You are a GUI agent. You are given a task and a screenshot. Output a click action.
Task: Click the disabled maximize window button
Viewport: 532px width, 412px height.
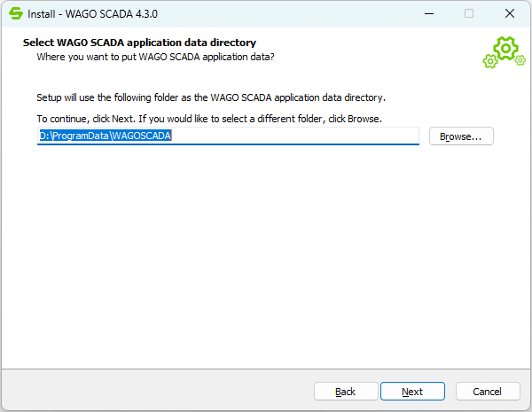click(469, 13)
